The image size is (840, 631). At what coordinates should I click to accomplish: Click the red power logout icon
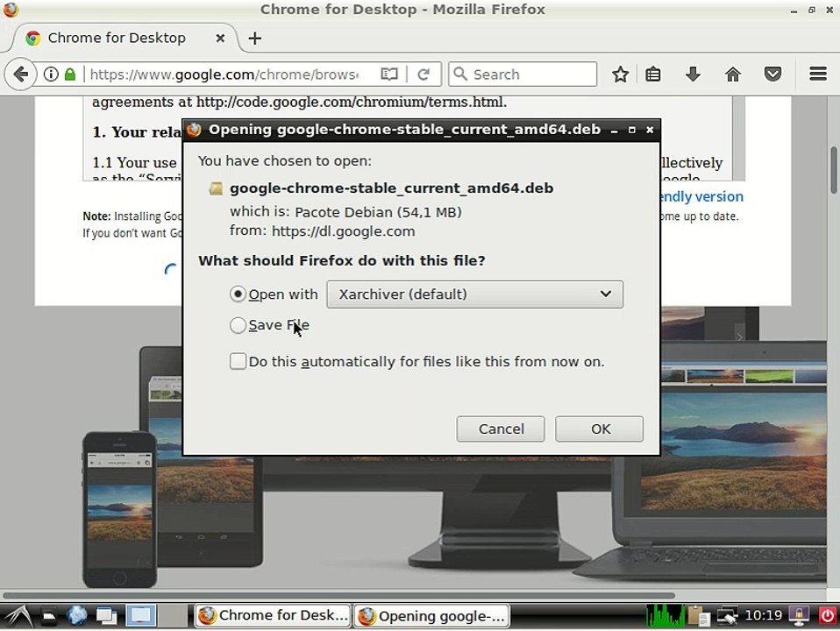click(828, 615)
